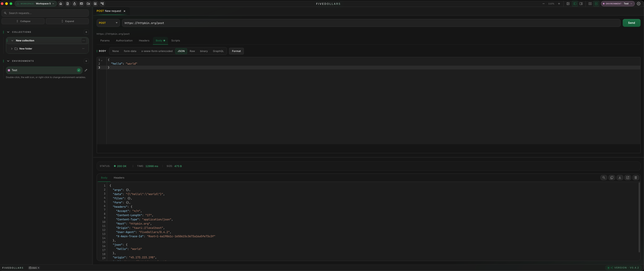644x271 pixels.
Task: Click the Test environment pink color swatch
Action: point(9,70)
